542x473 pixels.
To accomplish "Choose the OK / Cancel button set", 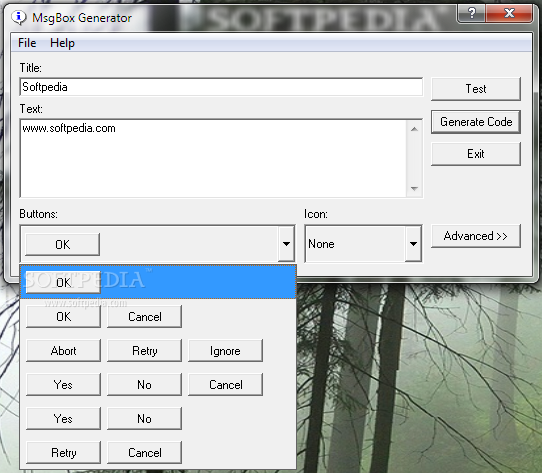I will [158, 316].
